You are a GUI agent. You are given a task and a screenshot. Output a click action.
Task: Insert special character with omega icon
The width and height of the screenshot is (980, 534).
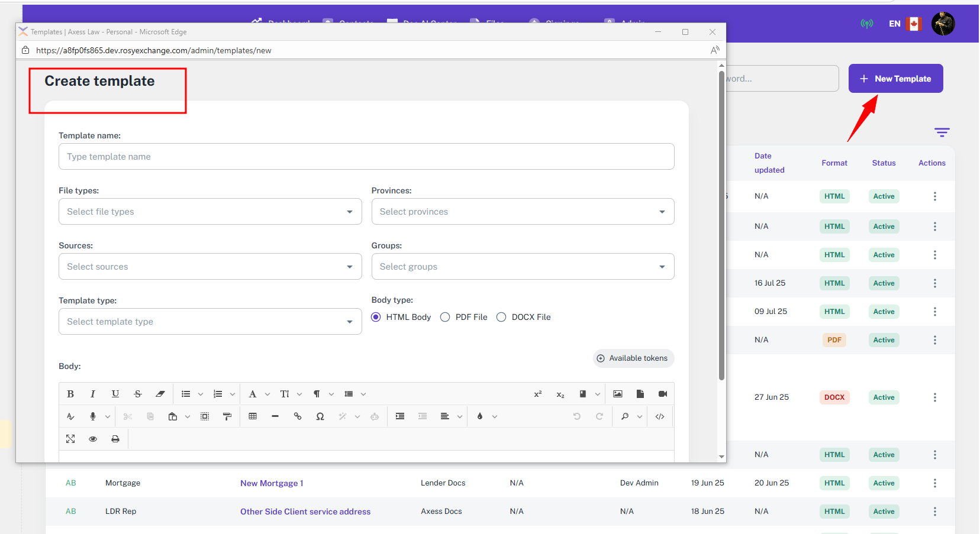[x=320, y=416]
